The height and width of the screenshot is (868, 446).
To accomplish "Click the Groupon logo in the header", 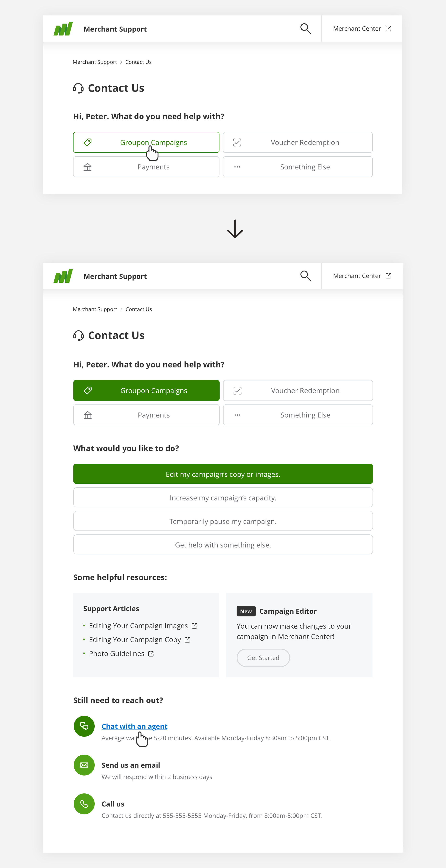I will pos(63,28).
